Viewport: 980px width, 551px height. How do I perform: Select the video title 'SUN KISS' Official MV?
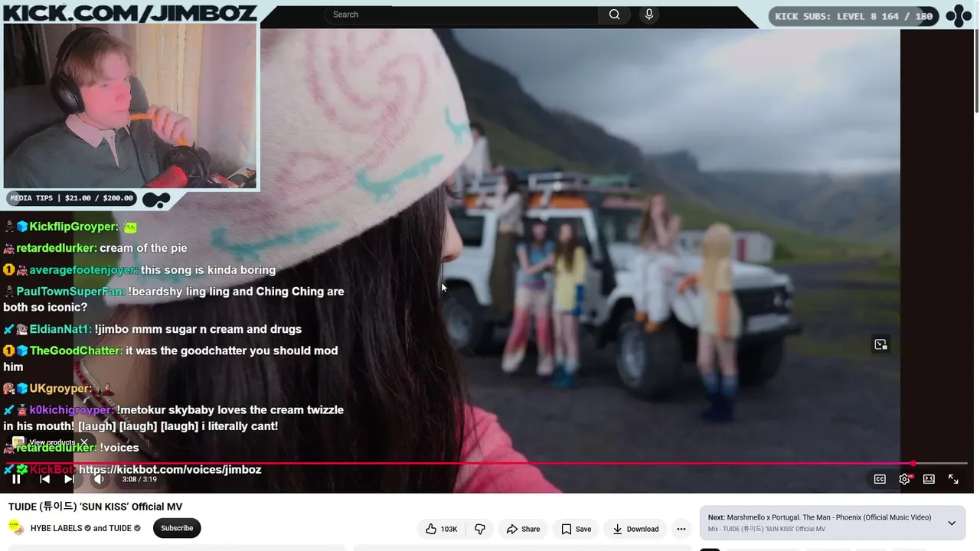click(x=96, y=507)
